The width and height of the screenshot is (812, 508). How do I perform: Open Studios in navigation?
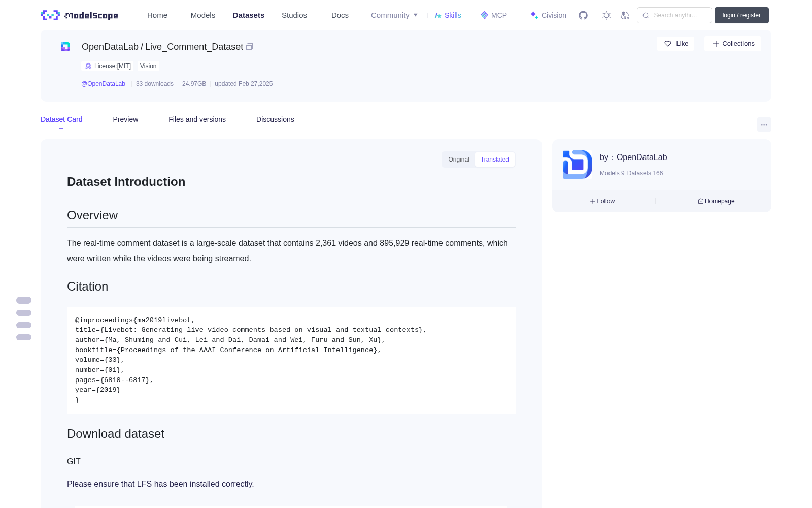pyautogui.click(x=294, y=15)
